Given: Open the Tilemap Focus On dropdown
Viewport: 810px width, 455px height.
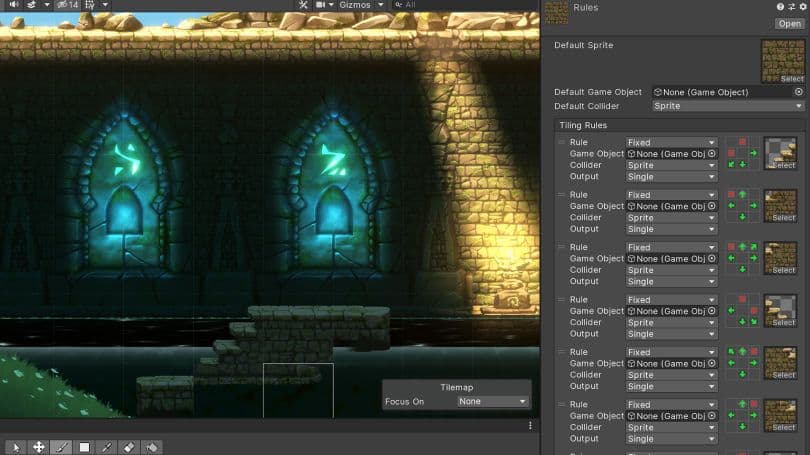Looking at the screenshot, I should [492, 401].
